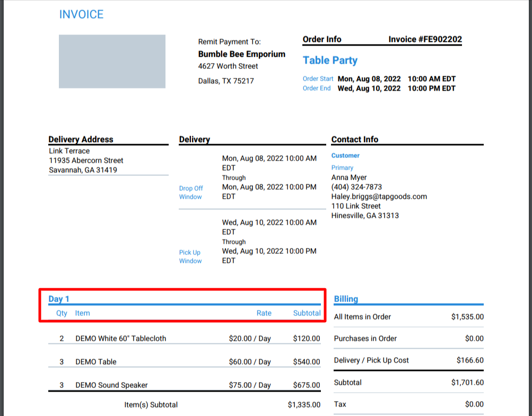Click the 'Tax' billing label
This screenshot has width=532, height=416.
coord(340,404)
